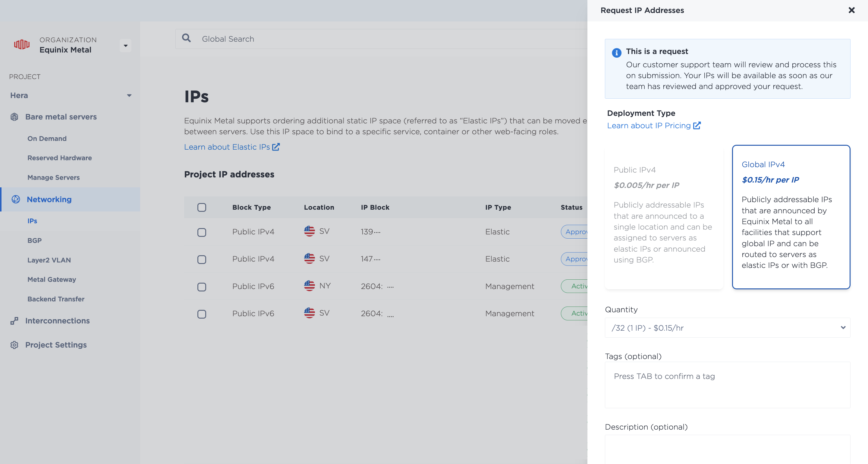Click the Status column header
The width and height of the screenshot is (868, 464).
[x=571, y=207]
